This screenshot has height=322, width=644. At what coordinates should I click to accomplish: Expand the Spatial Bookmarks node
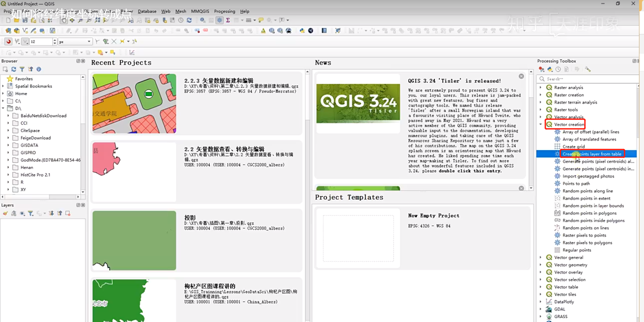(3, 86)
